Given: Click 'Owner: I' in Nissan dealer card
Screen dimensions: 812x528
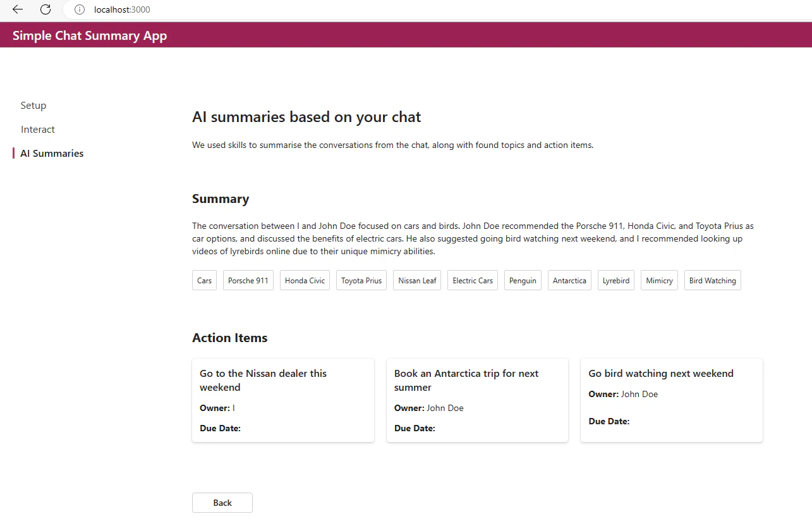Looking at the screenshot, I should point(217,408).
